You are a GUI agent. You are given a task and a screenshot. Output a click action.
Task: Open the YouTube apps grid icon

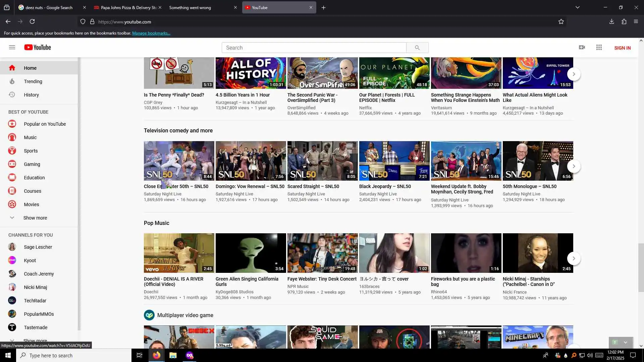(x=599, y=48)
